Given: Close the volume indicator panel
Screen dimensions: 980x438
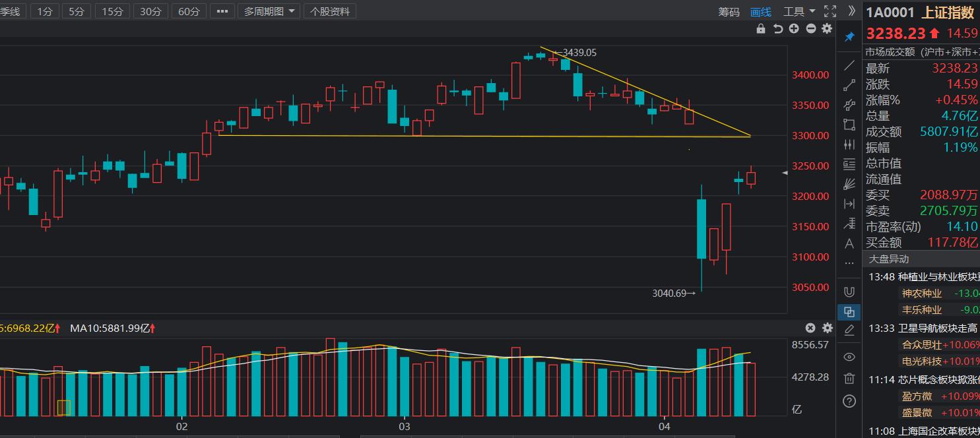Looking at the screenshot, I should point(810,328).
